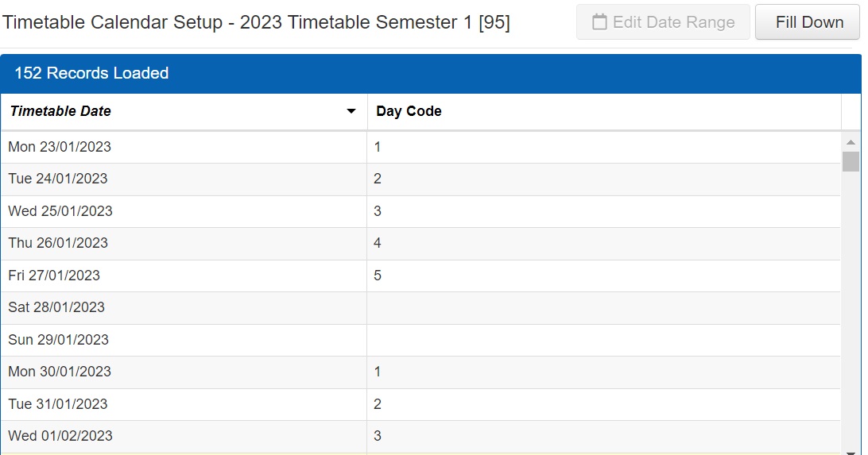Select Day Code cell for Mon 23/01/2023

(x=603, y=147)
